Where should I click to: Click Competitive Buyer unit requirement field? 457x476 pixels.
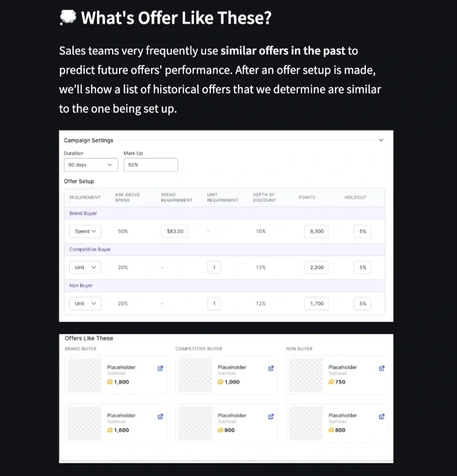pyautogui.click(x=214, y=267)
